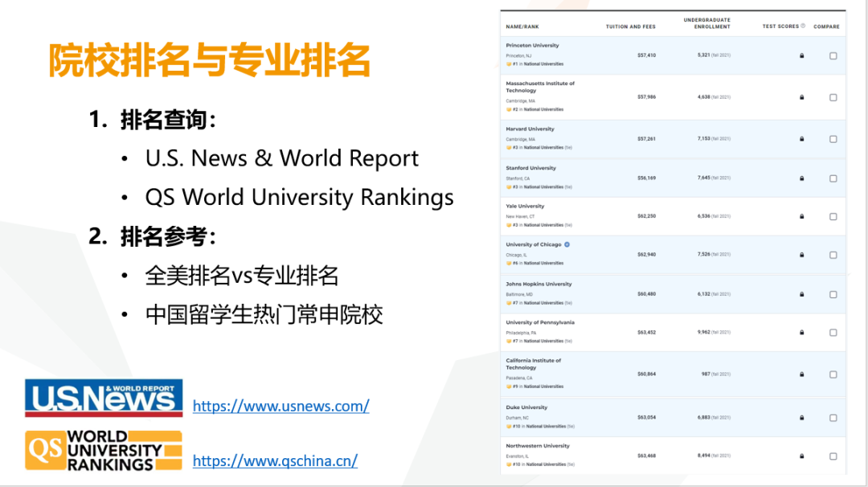
Task: Click rank badge icon under Duke University
Action: 509,427
